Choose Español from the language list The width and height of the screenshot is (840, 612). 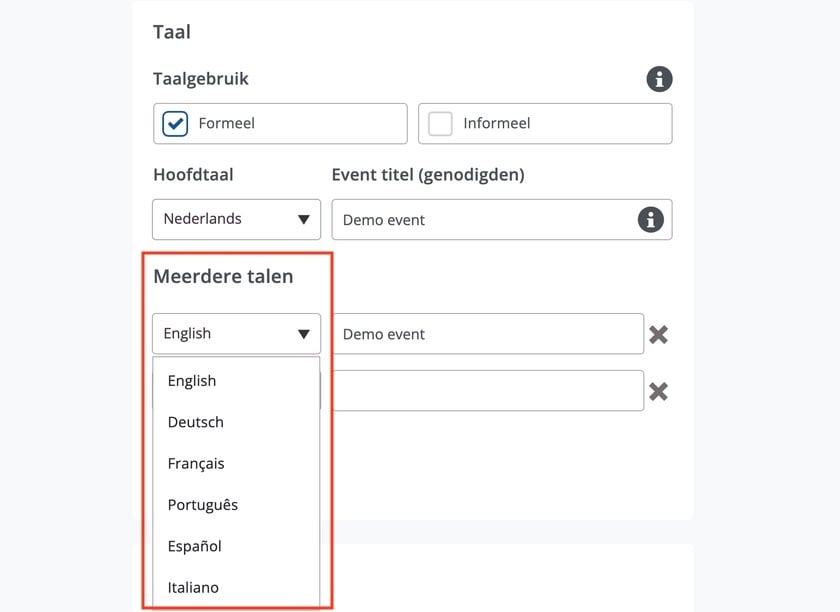(x=195, y=546)
